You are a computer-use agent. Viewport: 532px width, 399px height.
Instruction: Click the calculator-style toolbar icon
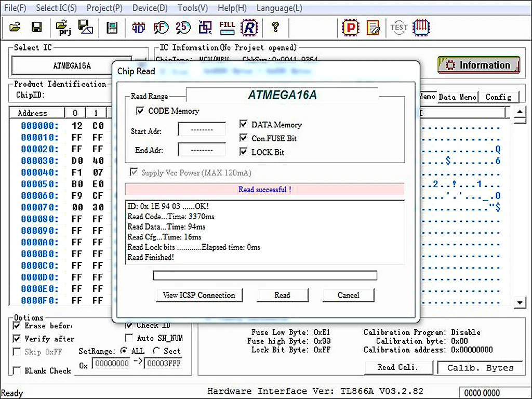112,28
